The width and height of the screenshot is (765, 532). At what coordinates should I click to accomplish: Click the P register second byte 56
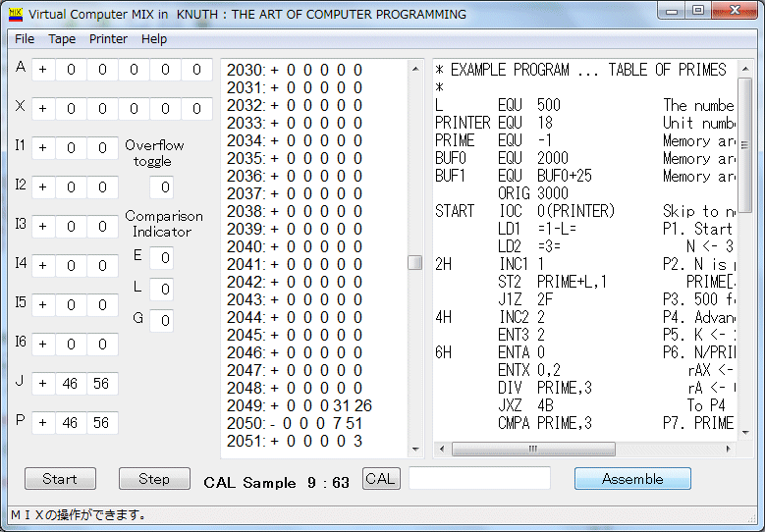102,423
